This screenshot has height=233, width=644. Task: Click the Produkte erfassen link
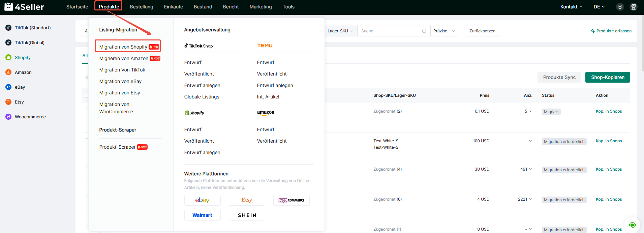pyautogui.click(x=614, y=31)
